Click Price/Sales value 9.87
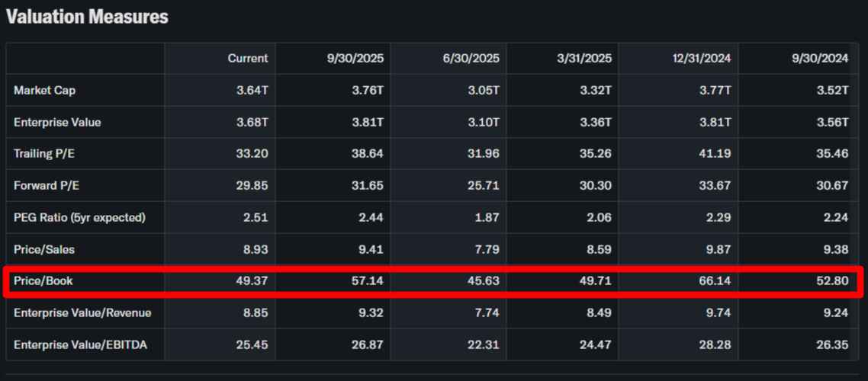The image size is (868, 381). click(x=719, y=249)
